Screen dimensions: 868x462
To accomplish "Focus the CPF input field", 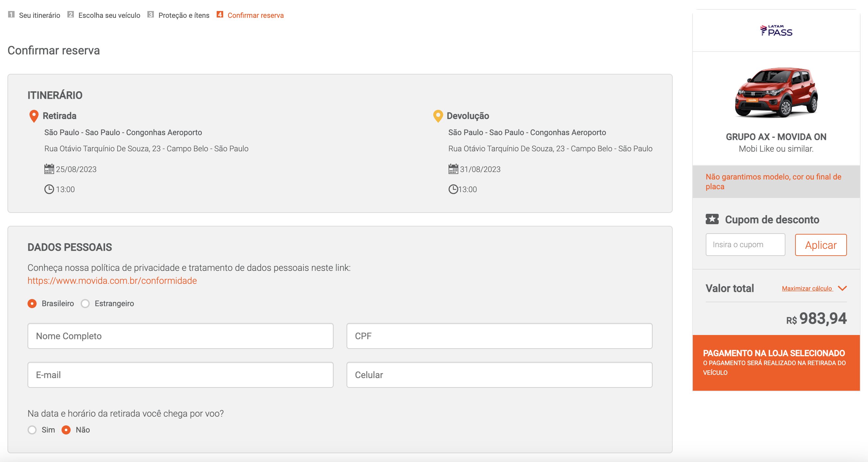I will (x=499, y=336).
